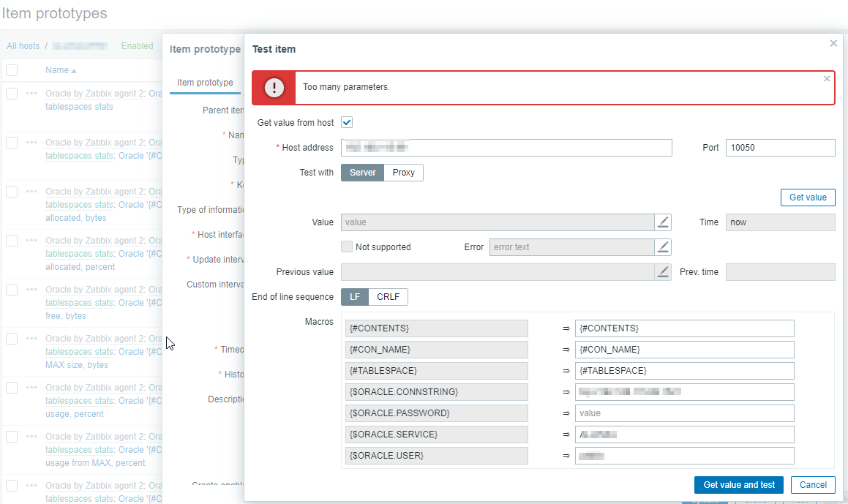
Task: Click the red error exclamation icon
Action: point(274,88)
